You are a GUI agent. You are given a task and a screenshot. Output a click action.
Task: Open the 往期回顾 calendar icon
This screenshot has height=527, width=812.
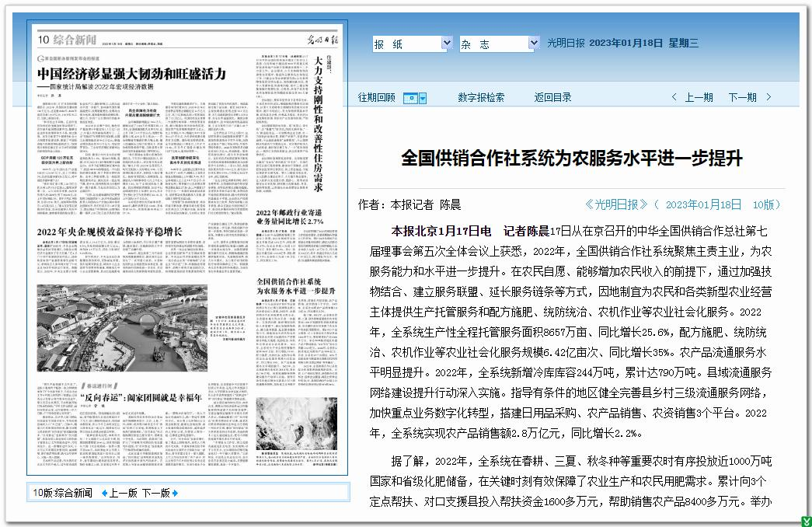[x=412, y=98]
